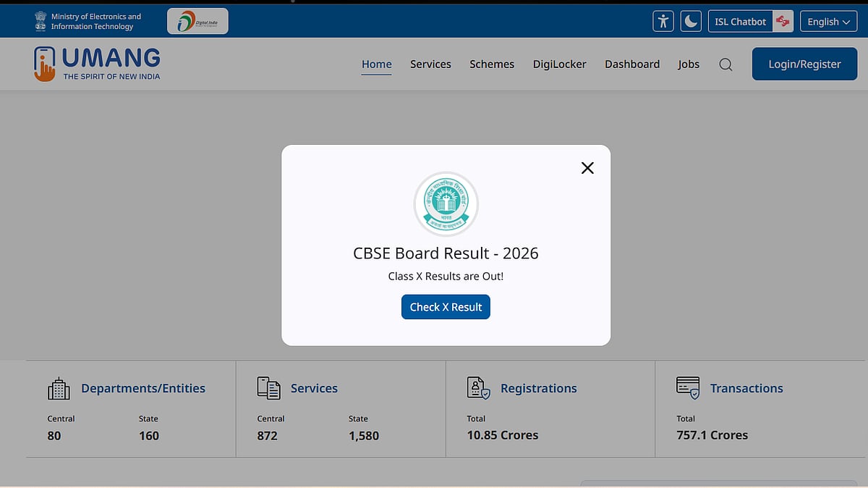Close the CBSE Board Result popup
The height and width of the screenshot is (488, 868).
coord(587,168)
